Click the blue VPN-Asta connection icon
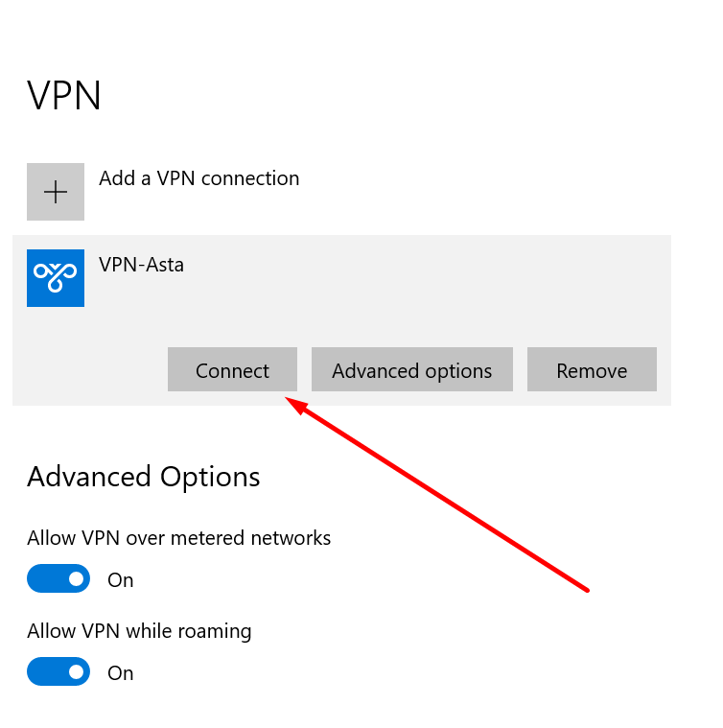723x728 pixels. (56, 278)
